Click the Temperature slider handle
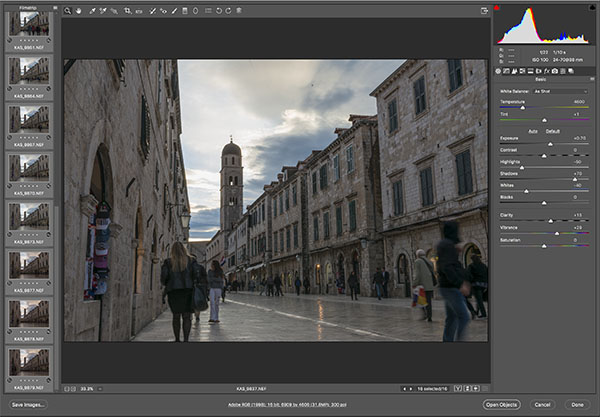 pos(523,108)
